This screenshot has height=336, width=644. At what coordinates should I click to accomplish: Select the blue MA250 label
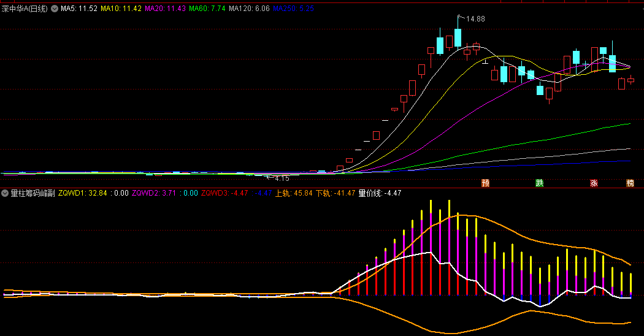tap(293, 9)
